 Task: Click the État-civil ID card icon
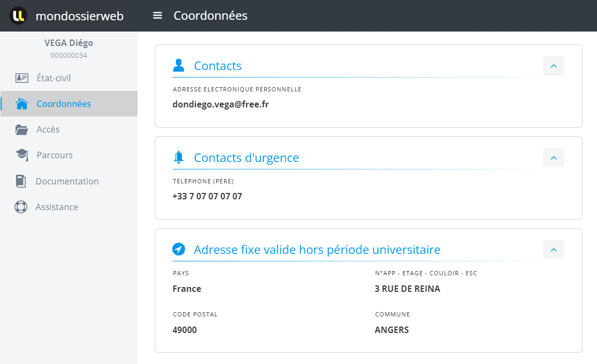pyautogui.click(x=21, y=78)
